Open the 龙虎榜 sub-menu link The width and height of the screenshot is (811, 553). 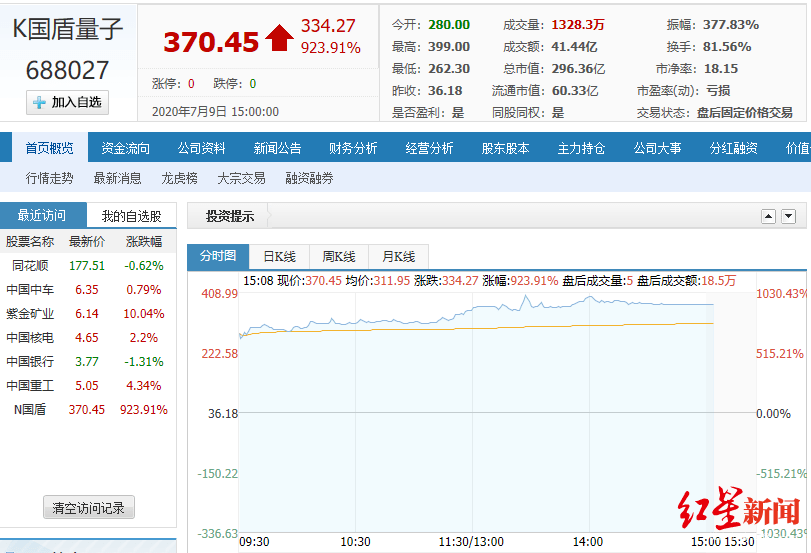pos(179,178)
